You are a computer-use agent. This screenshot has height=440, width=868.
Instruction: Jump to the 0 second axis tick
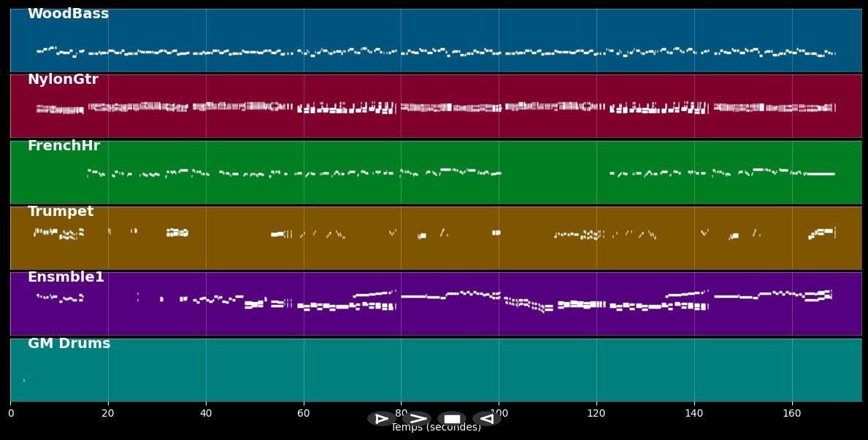tap(11, 414)
